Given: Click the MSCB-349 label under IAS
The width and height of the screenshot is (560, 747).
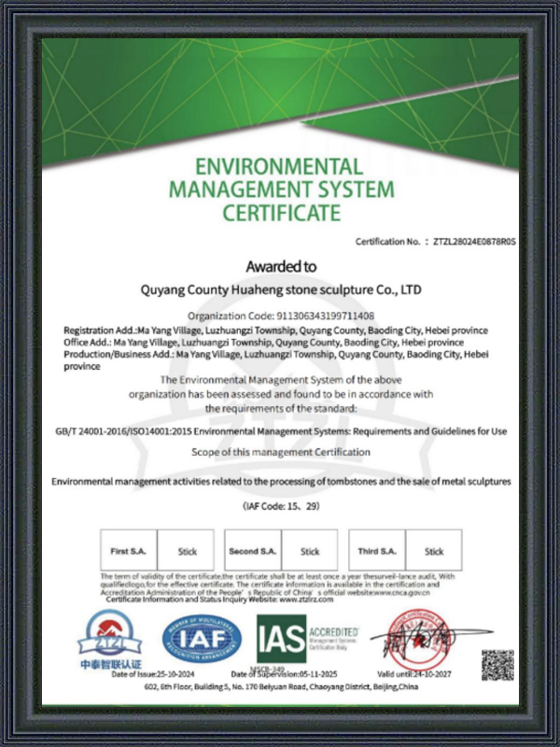Looking at the screenshot, I should point(267,669).
